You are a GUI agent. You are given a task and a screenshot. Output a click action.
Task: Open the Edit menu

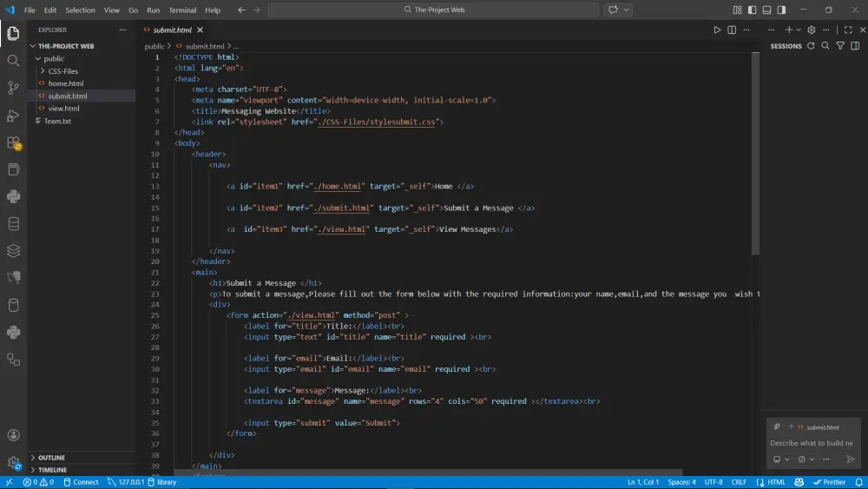tap(49, 10)
